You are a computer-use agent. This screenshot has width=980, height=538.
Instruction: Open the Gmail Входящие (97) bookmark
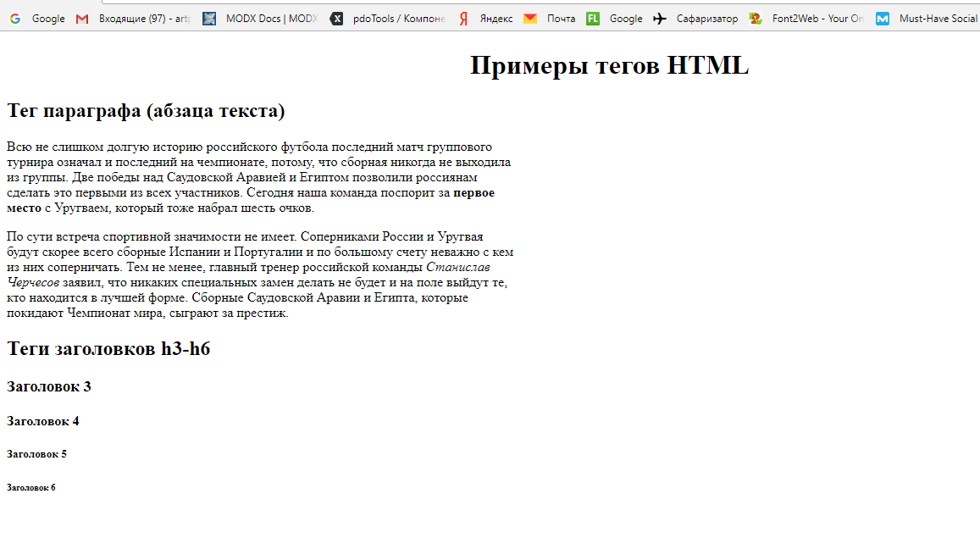point(133,19)
